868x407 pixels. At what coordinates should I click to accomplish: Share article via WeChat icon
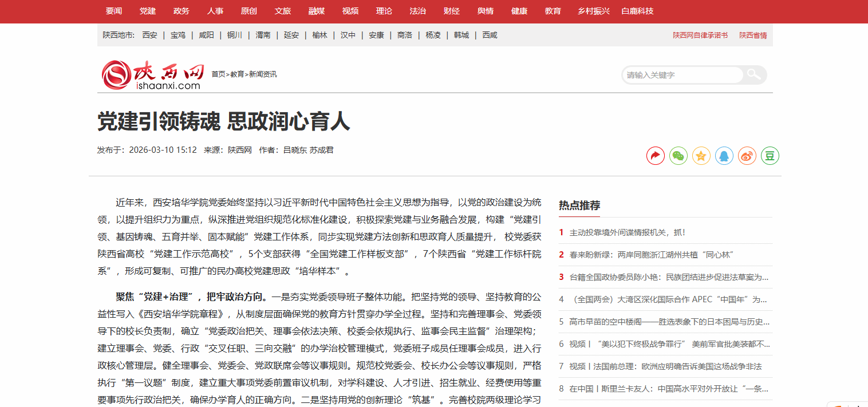[x=678, y=156]
